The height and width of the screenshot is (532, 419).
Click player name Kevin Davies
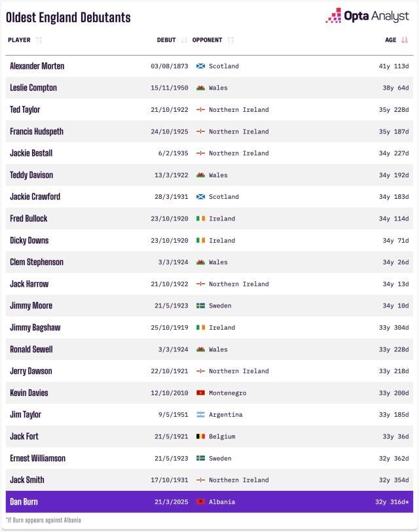(x=29, y=393)
